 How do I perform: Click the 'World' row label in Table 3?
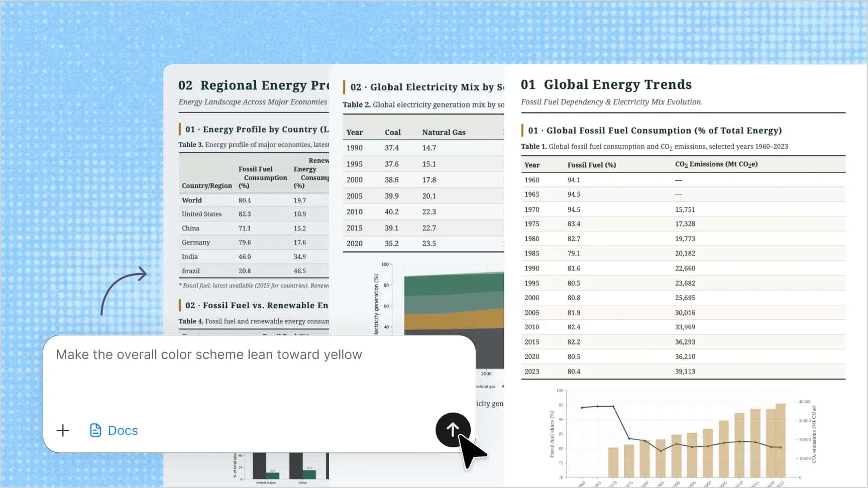(192, 200)
